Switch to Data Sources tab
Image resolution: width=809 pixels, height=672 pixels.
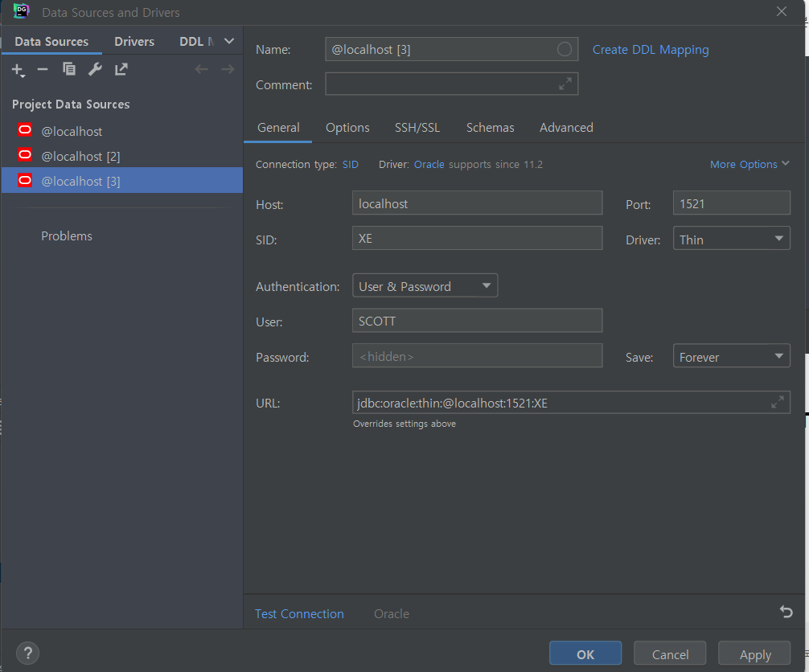[51, 41]
